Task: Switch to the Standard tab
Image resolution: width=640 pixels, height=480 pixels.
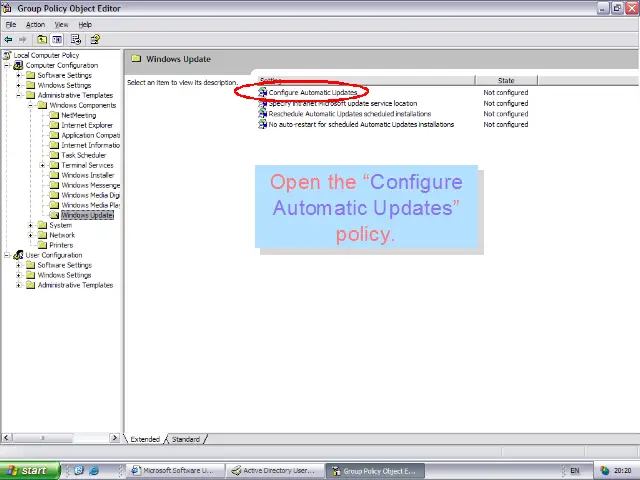Action: point(186,439)
